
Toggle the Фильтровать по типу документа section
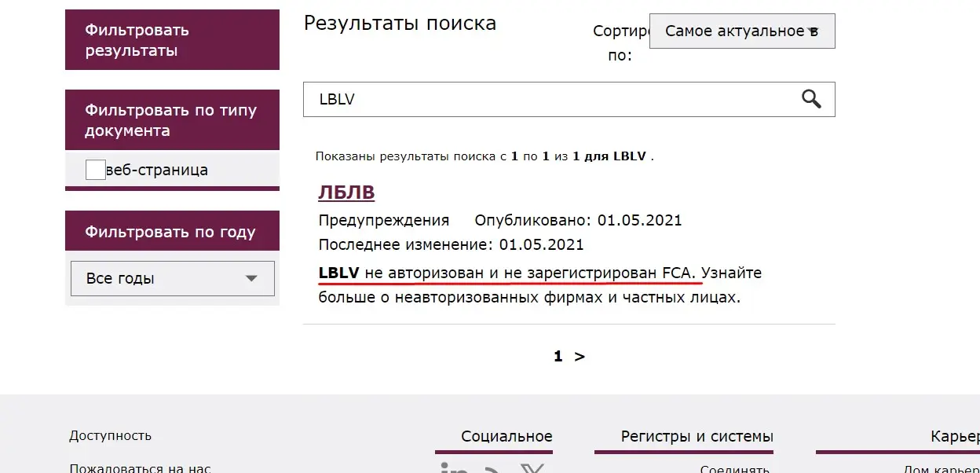(172, 120)
